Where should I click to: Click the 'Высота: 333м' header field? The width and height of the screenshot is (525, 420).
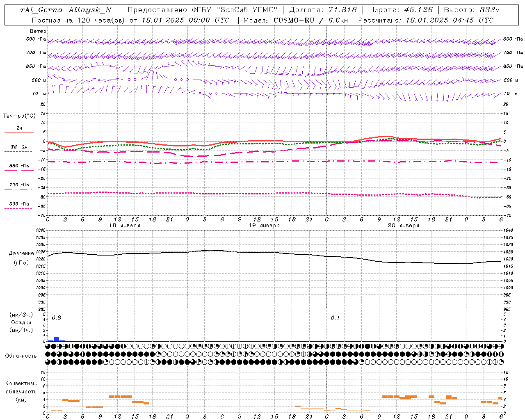click(x=472, y=10)
